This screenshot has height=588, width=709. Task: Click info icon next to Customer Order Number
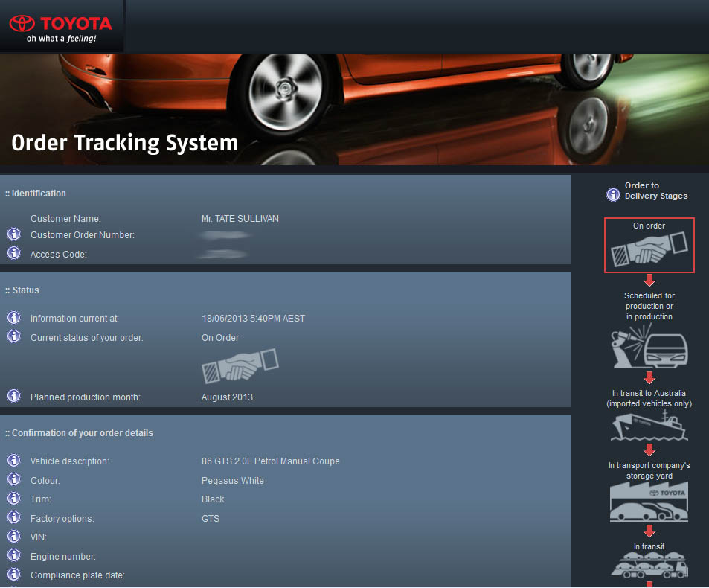(13, 234)
